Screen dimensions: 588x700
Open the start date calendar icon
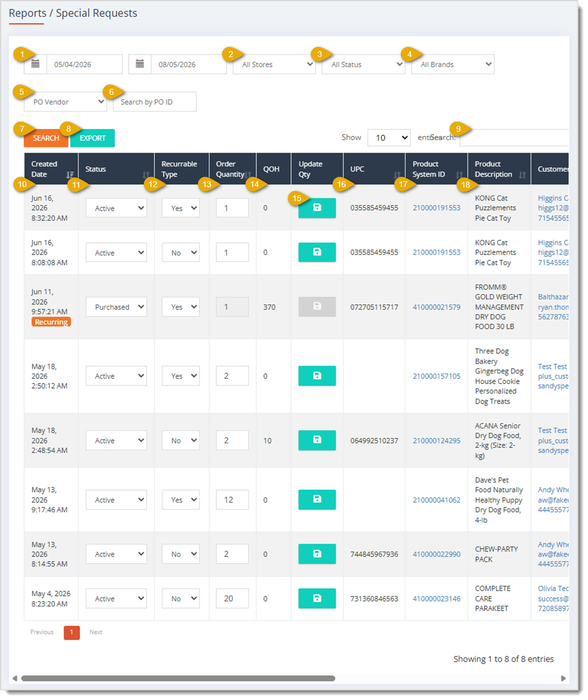click(x=36, y=64)
